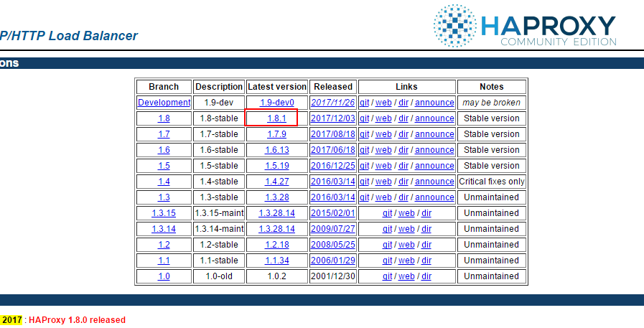Open web link for 1.4-stable row

point(383,182)
